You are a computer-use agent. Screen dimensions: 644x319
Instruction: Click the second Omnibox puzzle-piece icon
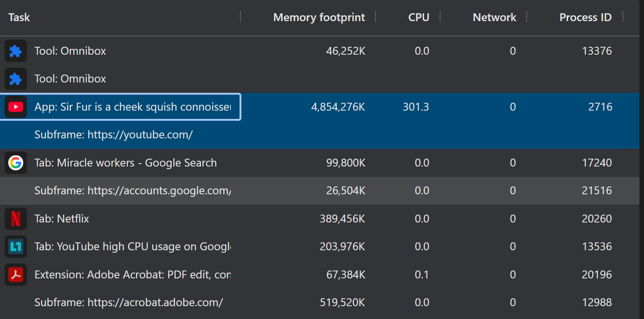(x=15, y=79)
